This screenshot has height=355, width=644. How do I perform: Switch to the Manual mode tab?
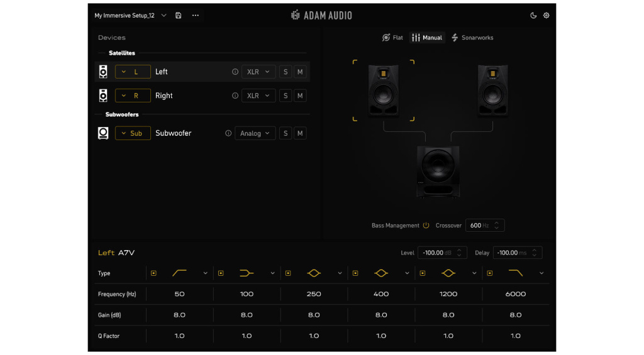pyautogui.click(x=427, y=38)
